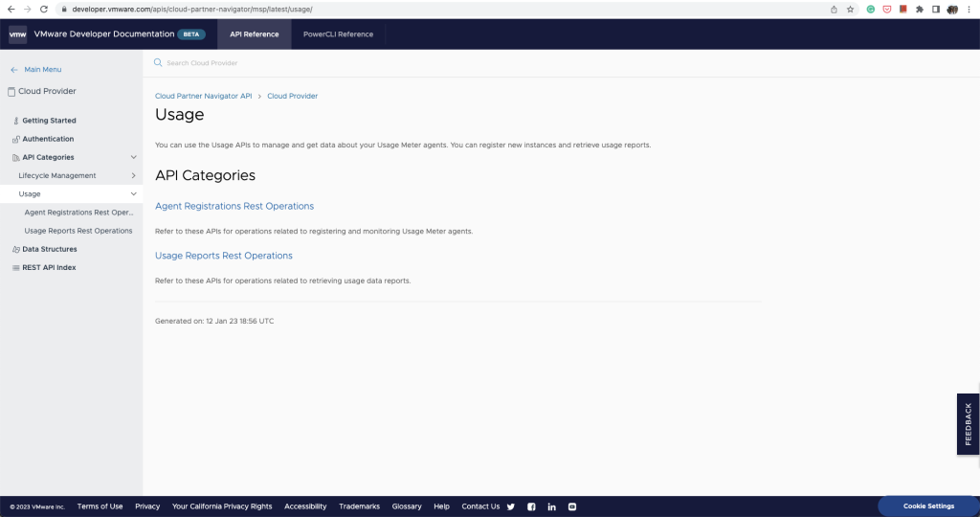The image size is (980, 517).
Task: Open the Facebook icon in the footer
Action: click(x=531, y=507)
